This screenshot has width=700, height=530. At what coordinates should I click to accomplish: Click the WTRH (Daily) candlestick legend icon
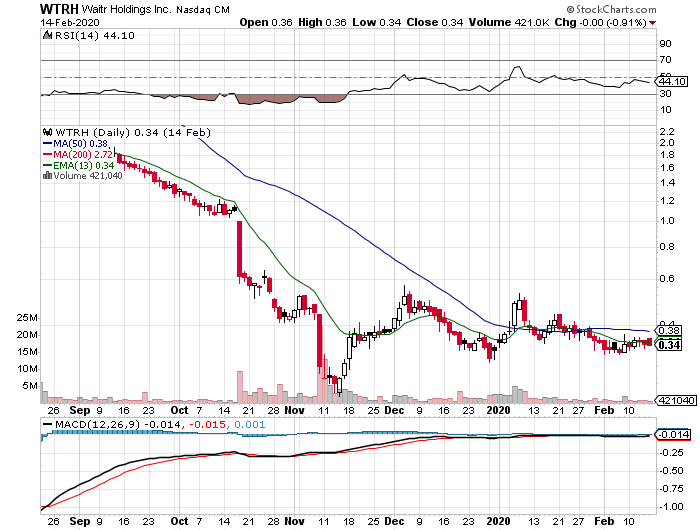(x=45, y=131)
